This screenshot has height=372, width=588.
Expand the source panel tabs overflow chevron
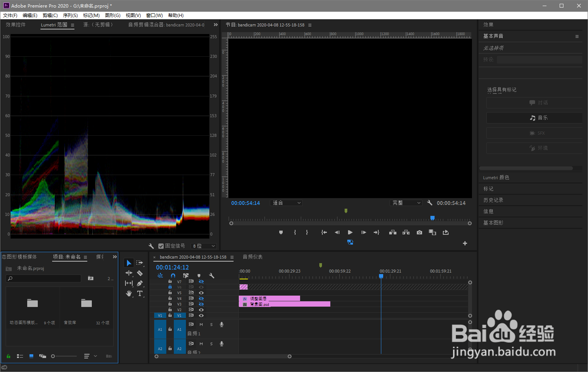click(216, 25)
